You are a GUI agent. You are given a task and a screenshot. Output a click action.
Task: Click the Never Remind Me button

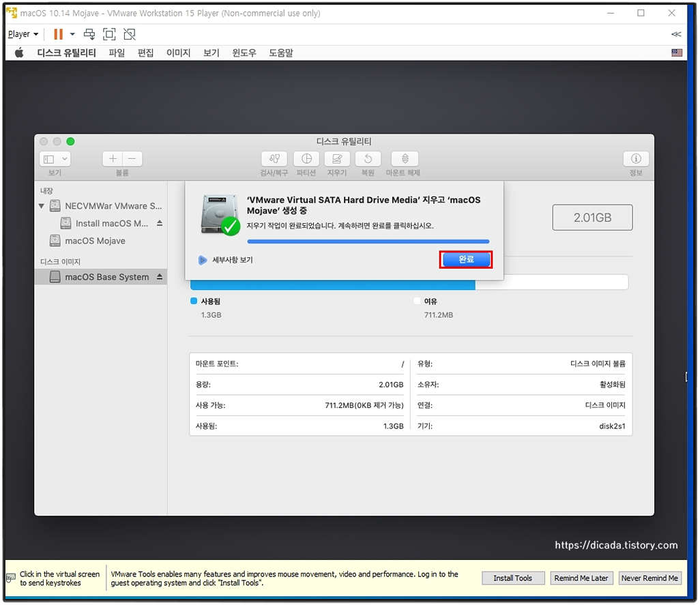pos(650,578)
